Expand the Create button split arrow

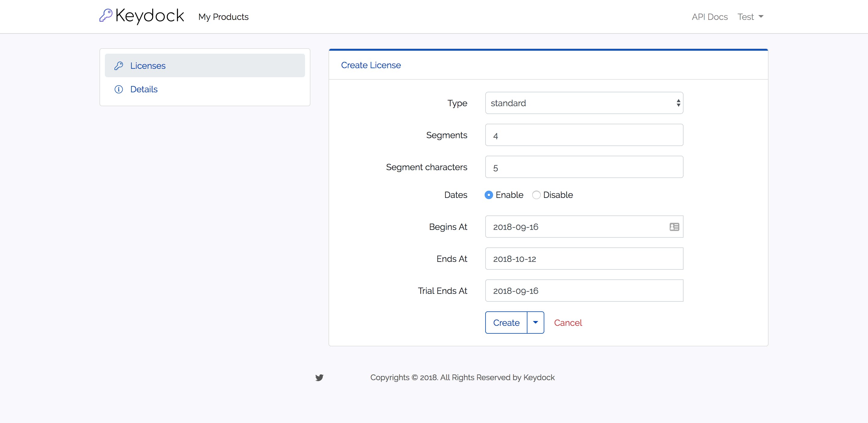coord(536,323)
